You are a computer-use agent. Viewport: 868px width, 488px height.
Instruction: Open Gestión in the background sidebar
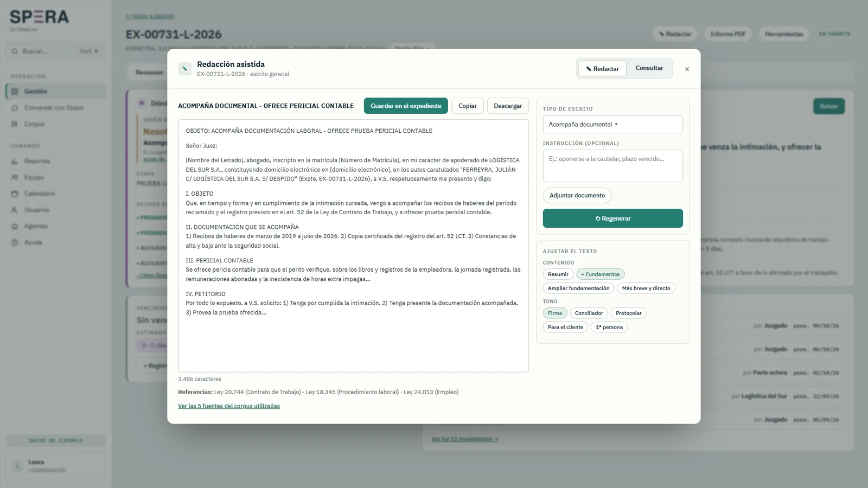(56, 91)
